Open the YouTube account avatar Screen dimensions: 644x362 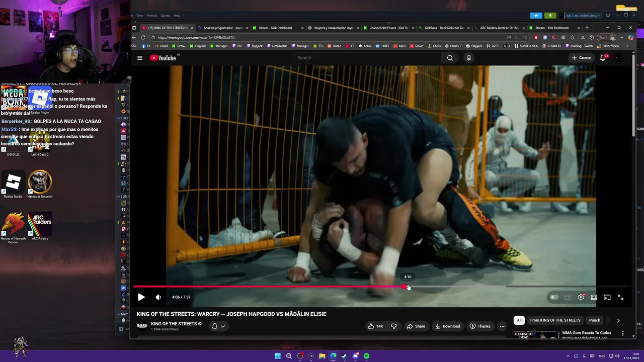tap(619, 58)
